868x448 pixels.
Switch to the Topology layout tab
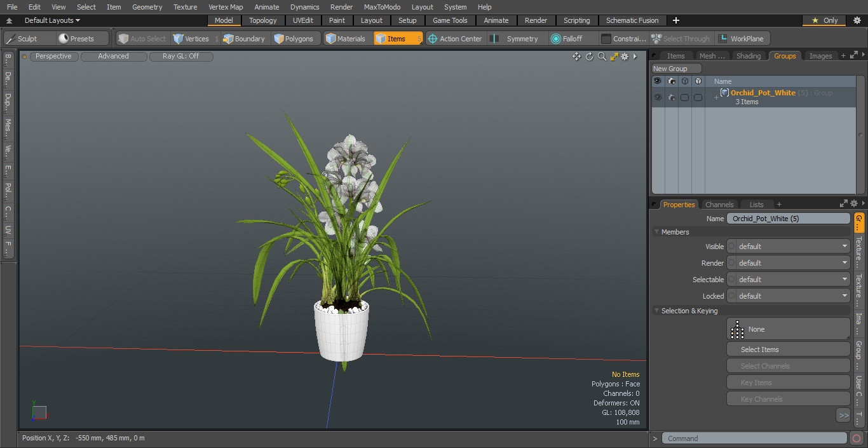[x=263, y=20]
